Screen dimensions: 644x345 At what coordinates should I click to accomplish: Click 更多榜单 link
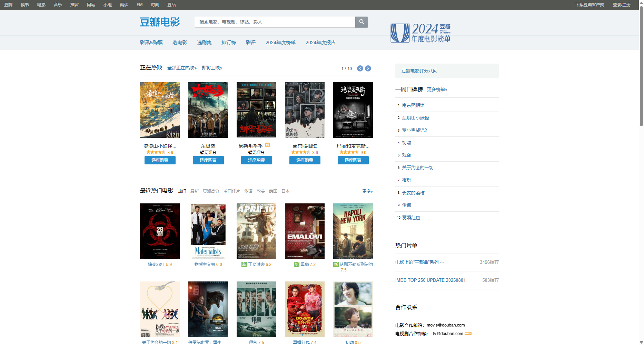tap(437, 90)
